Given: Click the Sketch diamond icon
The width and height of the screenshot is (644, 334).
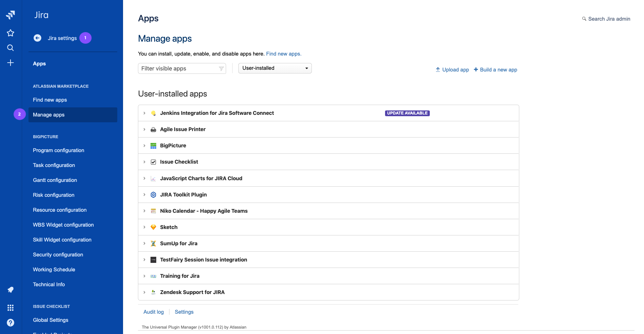Looking at the screenshot, I should (x=153, y=227).
